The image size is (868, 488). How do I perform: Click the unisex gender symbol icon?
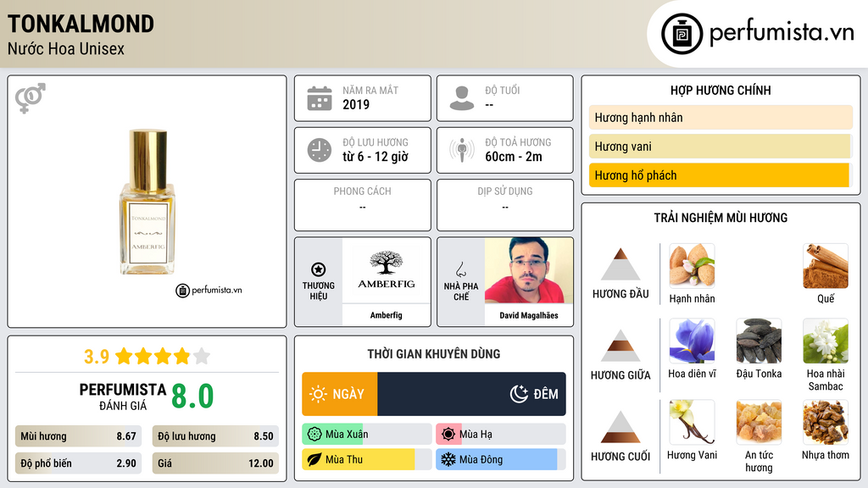(30, 98)
